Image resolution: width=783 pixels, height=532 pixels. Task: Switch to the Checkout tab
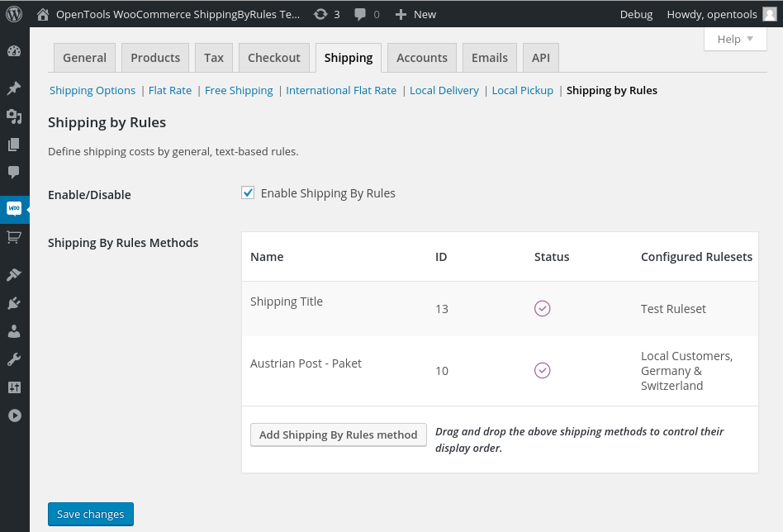(x=273, y=58)
